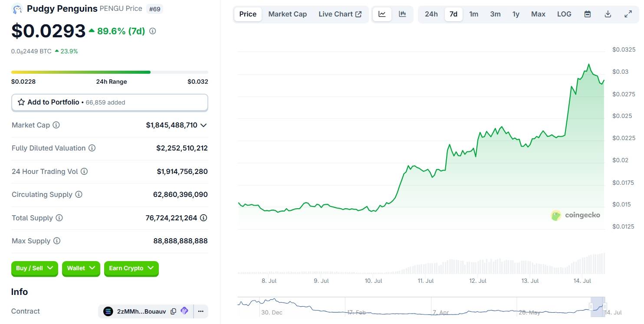Select the Price chart tab
The width and height of the screenshot is (644, 324).
[248, 14]
